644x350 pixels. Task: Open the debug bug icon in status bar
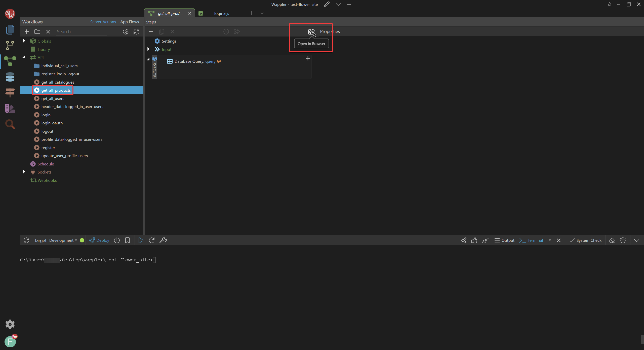point(623,240)
